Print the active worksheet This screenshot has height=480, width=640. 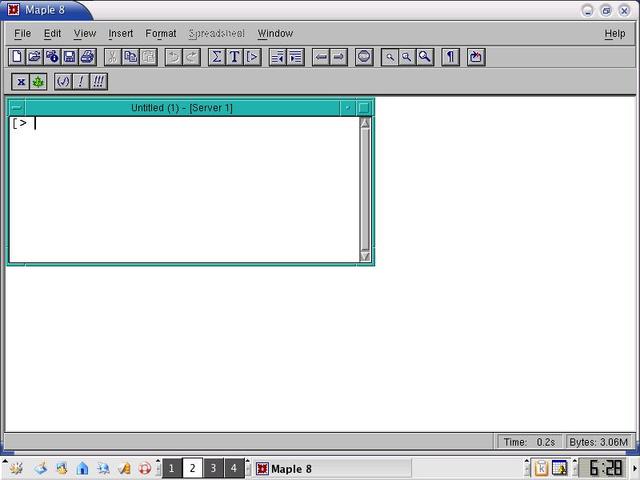[x=88, y=57]
